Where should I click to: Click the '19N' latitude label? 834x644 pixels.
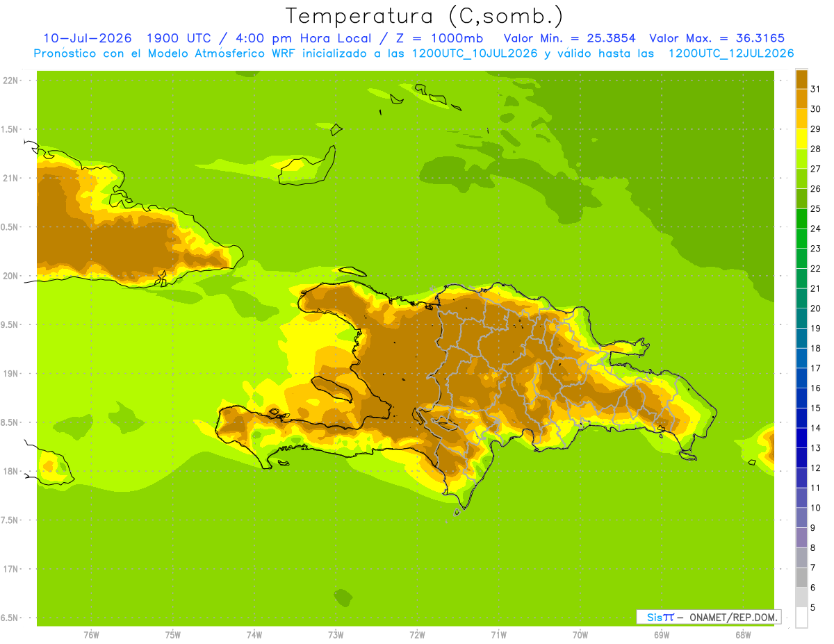click(10, 373)
